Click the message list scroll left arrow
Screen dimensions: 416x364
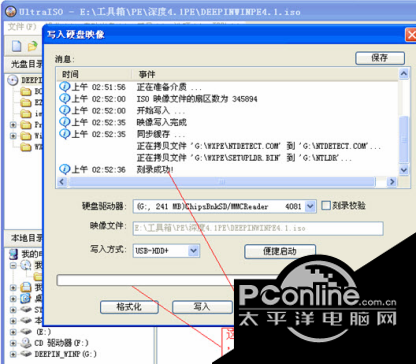61,182
